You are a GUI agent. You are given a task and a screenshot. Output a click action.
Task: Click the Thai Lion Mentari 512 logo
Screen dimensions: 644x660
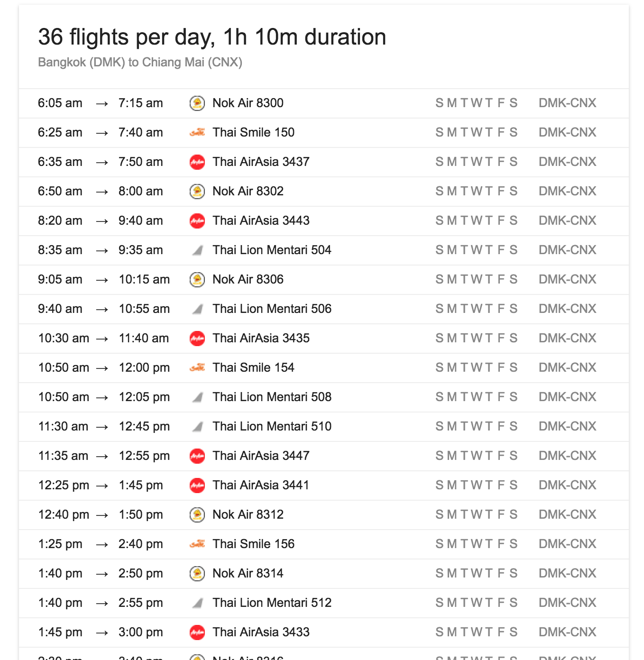point(197,603)
